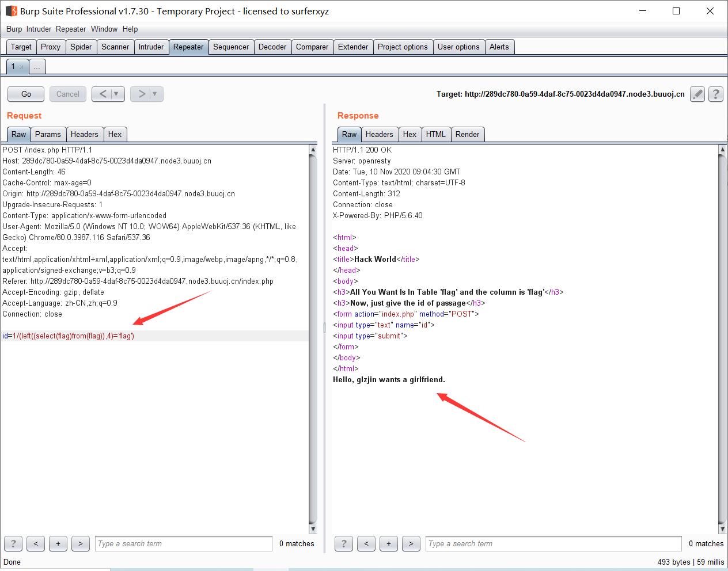
Task: Click the response search term field
Action: (554, 543)
